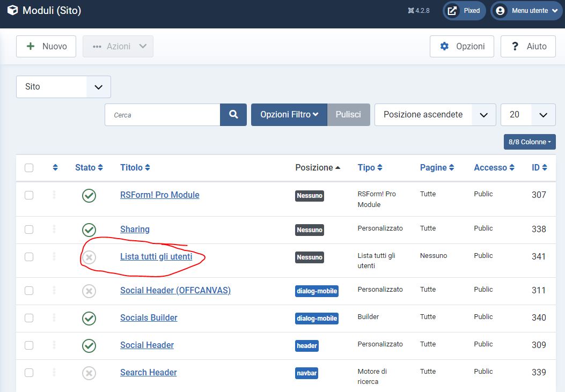565x392 pixels.
Task: Select the checkbox for Social Header (OFFCANVAS)
Action: click(x=29, y=291)
